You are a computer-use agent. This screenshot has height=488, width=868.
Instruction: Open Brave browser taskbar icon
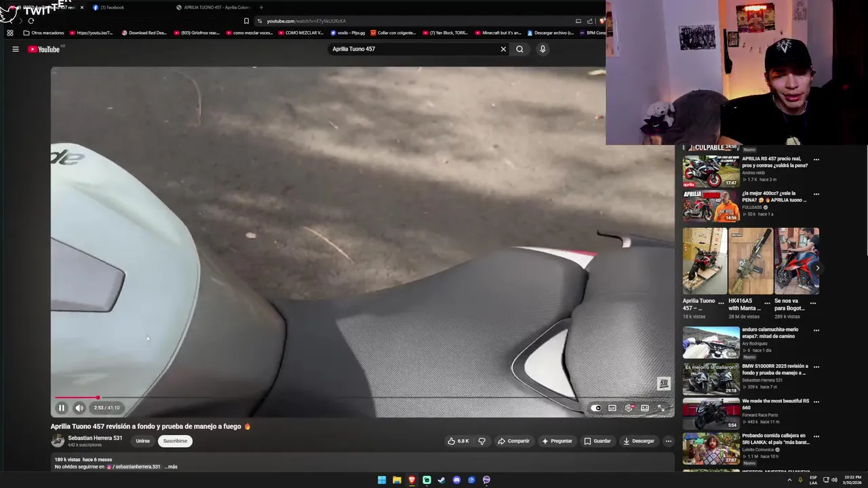412,480
